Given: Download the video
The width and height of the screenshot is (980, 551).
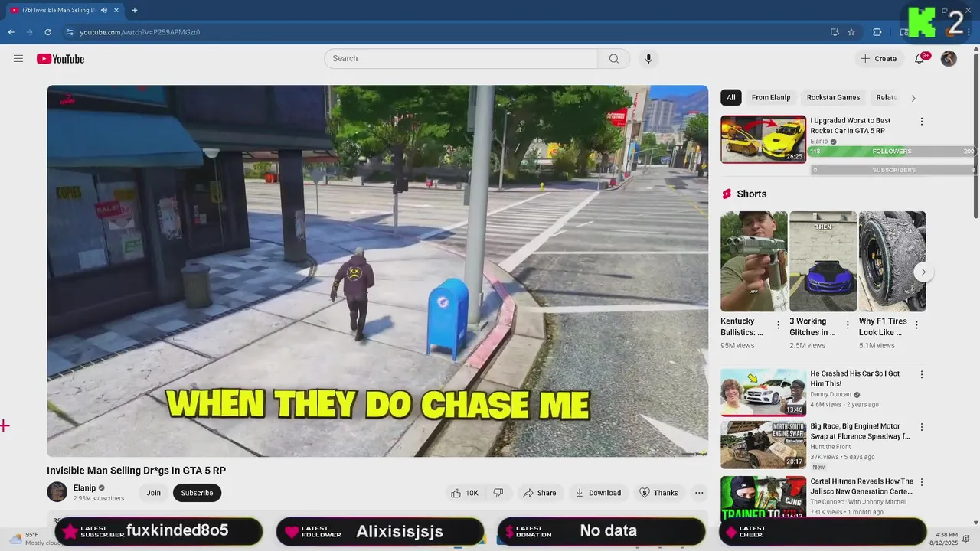Looking at the screenshot, I should point(598,493).
